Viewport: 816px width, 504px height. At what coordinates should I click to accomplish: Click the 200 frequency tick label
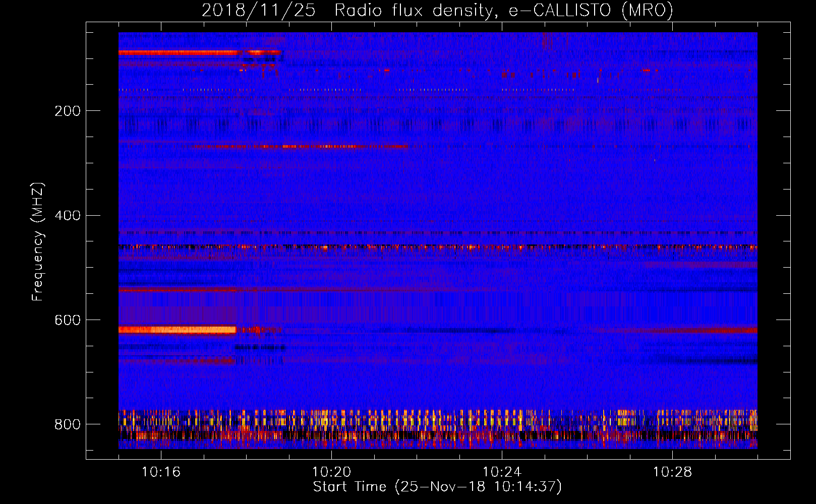(68, 111)
